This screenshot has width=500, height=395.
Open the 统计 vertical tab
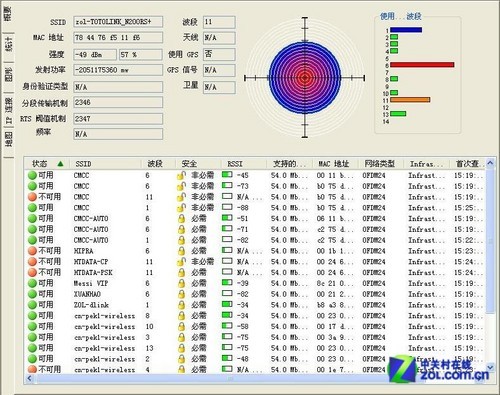[x=8, y=44]
